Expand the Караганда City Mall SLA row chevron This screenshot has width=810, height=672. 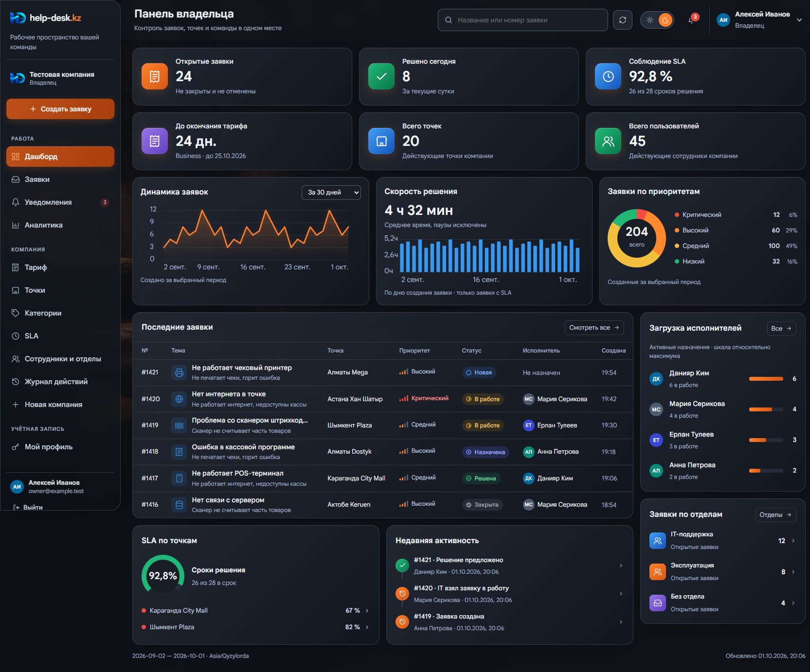[x=367, y=611]
